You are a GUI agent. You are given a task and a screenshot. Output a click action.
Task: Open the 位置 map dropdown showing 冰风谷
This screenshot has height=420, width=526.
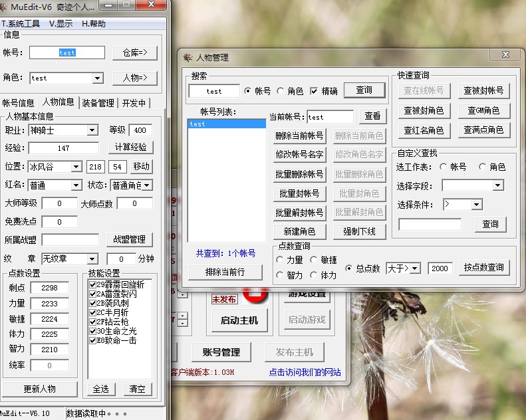click(76, 166)
